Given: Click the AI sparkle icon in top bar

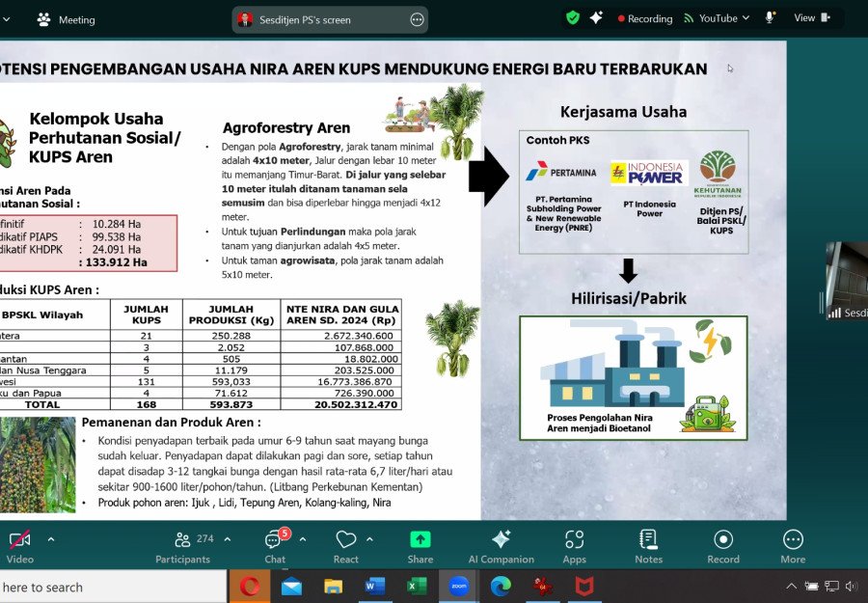Looking at the screenshot, I should [596, 17].
